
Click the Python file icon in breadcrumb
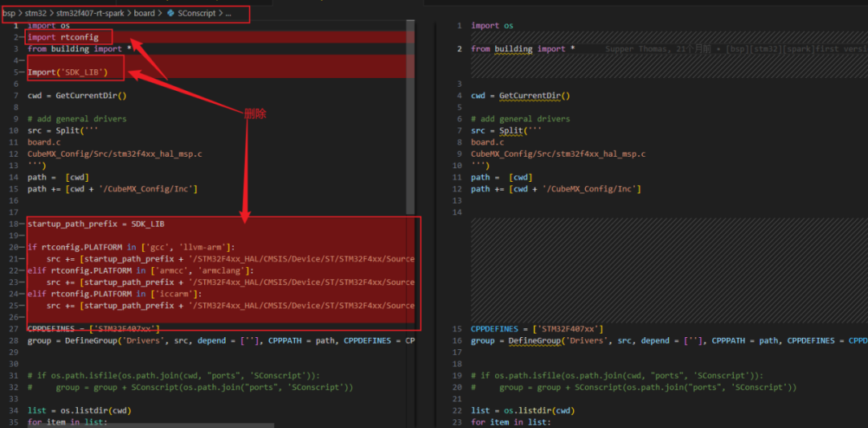tap(170, 14)
